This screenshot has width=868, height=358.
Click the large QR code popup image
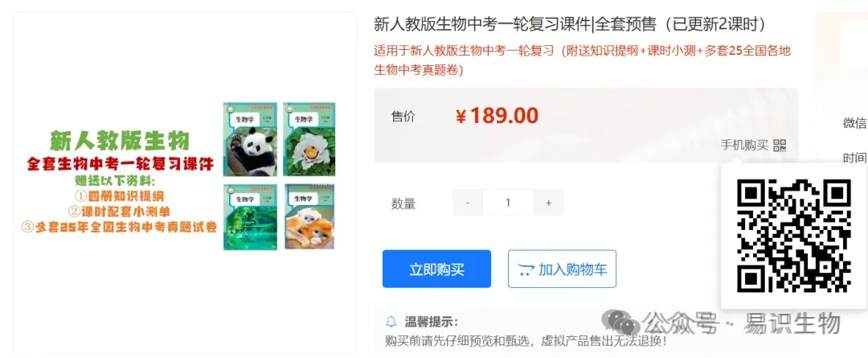pos(794,236)
